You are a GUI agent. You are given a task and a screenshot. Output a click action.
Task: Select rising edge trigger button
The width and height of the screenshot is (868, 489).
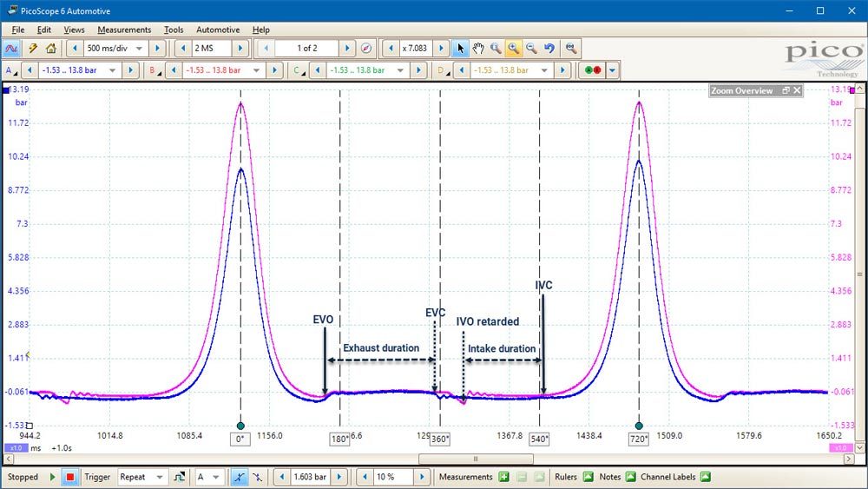click(x=240, y=477)
